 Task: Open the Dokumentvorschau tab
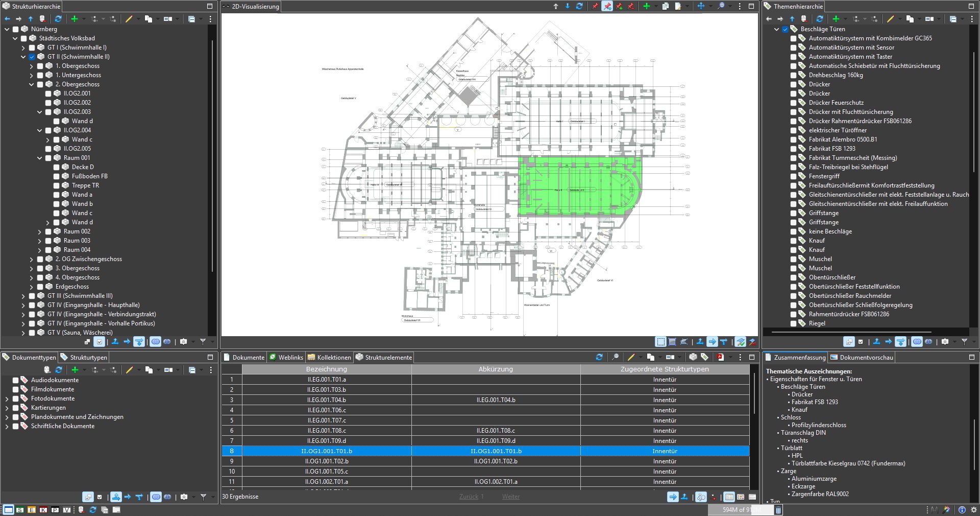point(866,357)
